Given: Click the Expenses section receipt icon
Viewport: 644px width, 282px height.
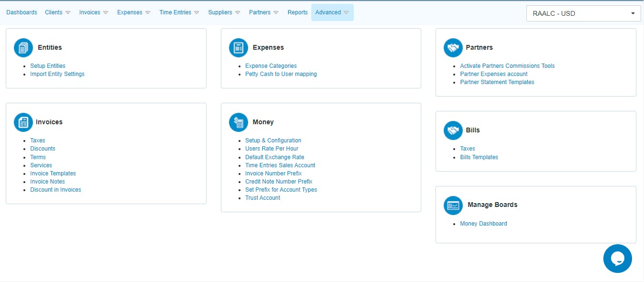Looking at the screenshot, I should pyautogui.click(x=239, y=48).
